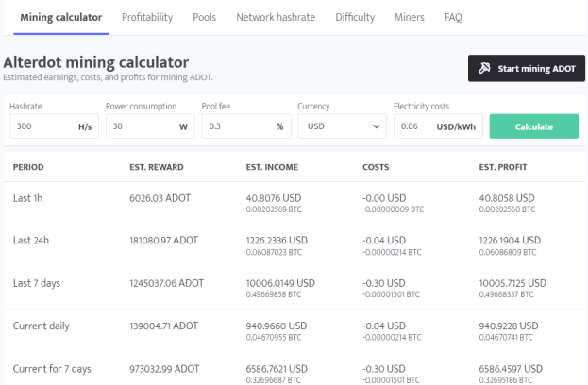The width and height of the screenshot is (588, 385).
Task: Open the Pools tab
Action: pos(205,17)
